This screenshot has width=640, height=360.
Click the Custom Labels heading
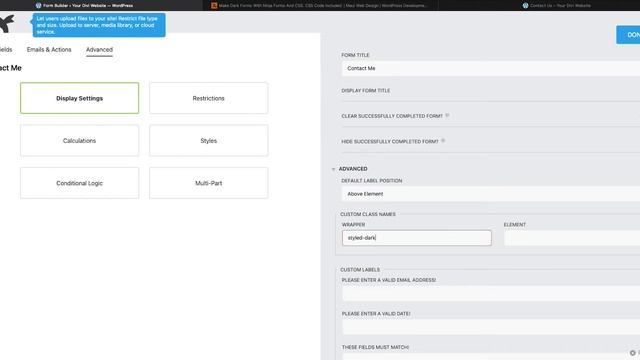click(x=360, y=270)
